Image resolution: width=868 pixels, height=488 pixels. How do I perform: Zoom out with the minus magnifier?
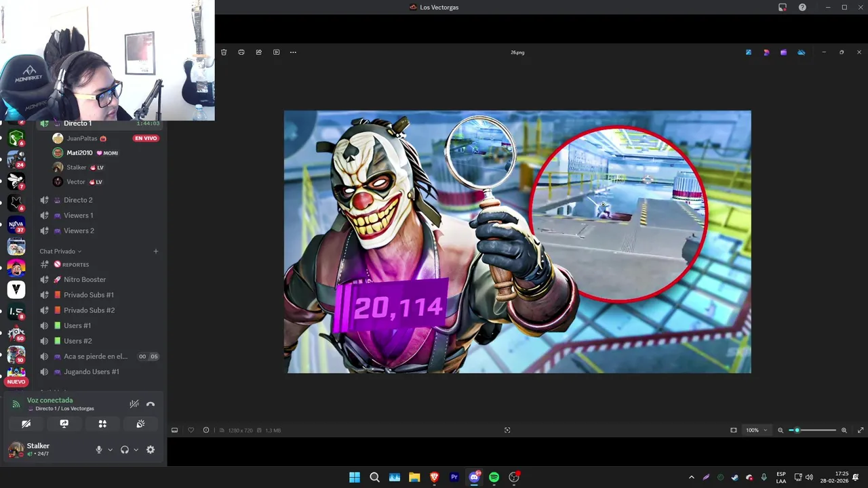pyautogui.click(x=781, y=430)
